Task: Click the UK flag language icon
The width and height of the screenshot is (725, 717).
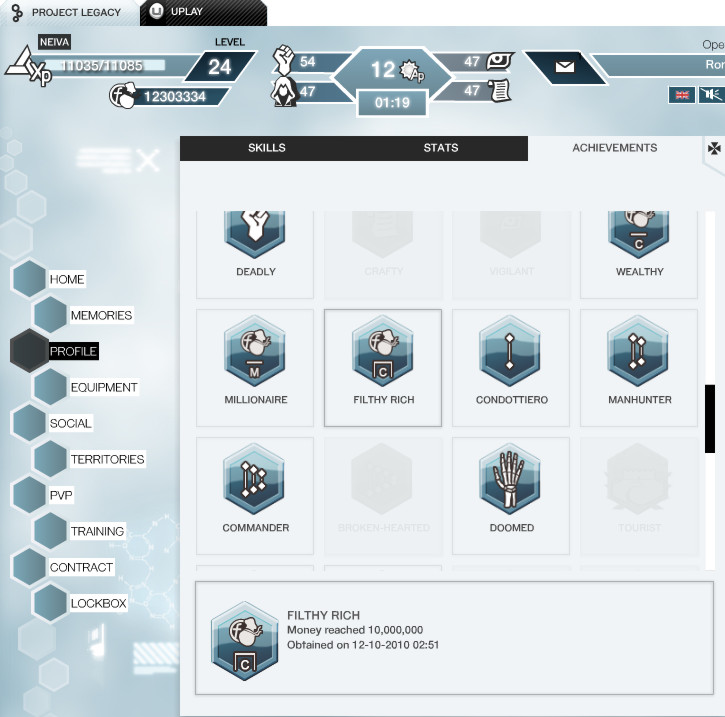Action: coord(682,95)
